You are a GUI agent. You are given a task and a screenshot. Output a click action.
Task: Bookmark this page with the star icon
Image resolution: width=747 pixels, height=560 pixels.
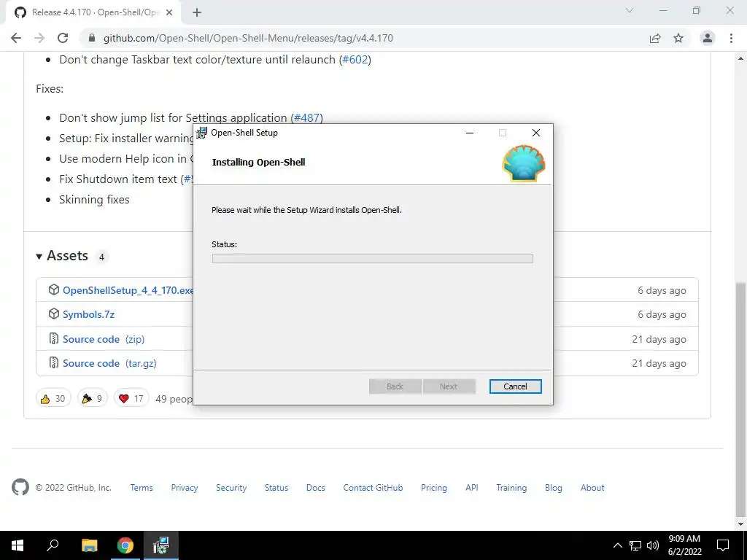coord(678,38)
